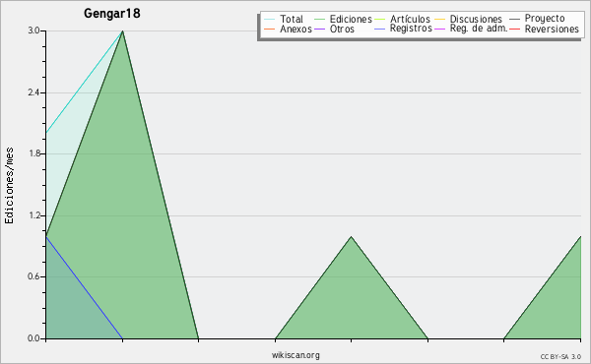Click the orange Anexos legend line swatch
This screenshot has width=591, height=364.
point(270,29)
